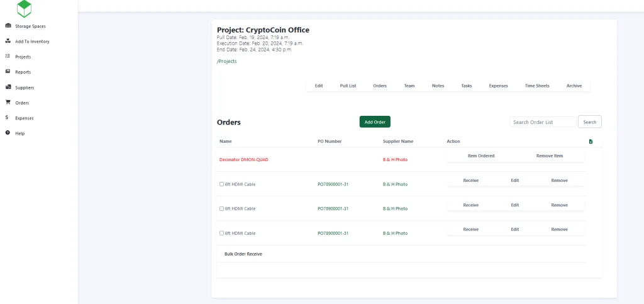Follow the /Projects breadcrumb link
Image resolution: width=644 pixels, height=304 pixels.
coord(226,61)
